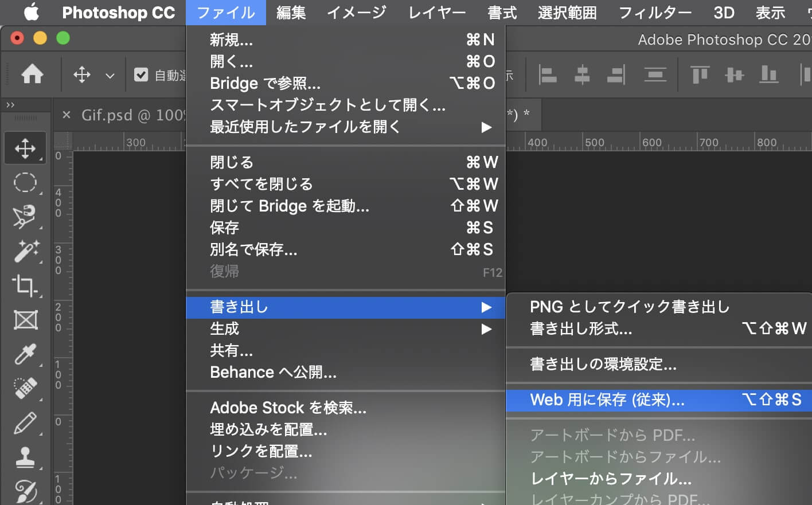Choose スマートオブジェクトとして開く...
The image size is (812, 505).
pos(345,105)
